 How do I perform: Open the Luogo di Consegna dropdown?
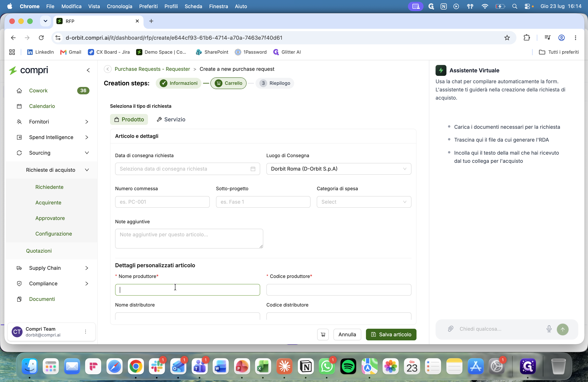click(x=339, y=169)
